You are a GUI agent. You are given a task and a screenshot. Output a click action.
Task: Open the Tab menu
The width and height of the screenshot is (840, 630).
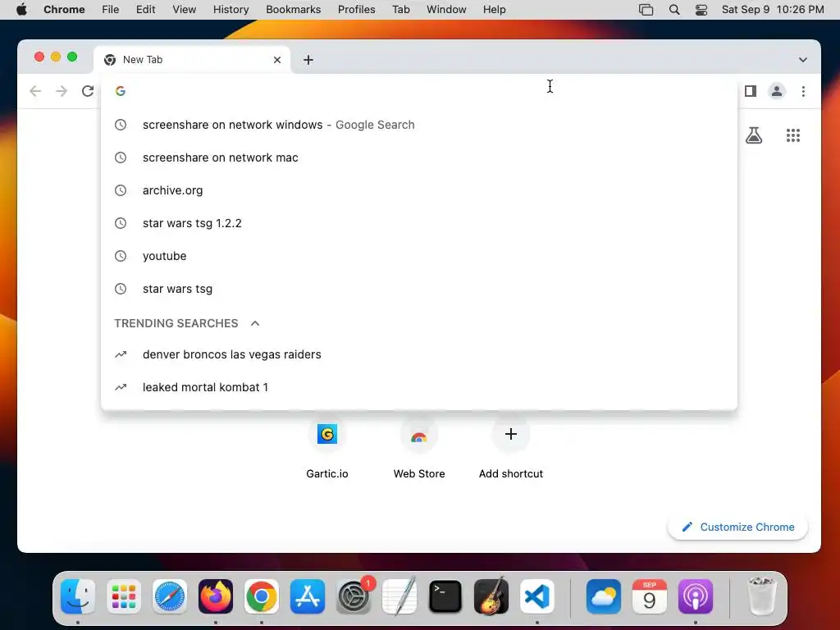click(400, 10)
